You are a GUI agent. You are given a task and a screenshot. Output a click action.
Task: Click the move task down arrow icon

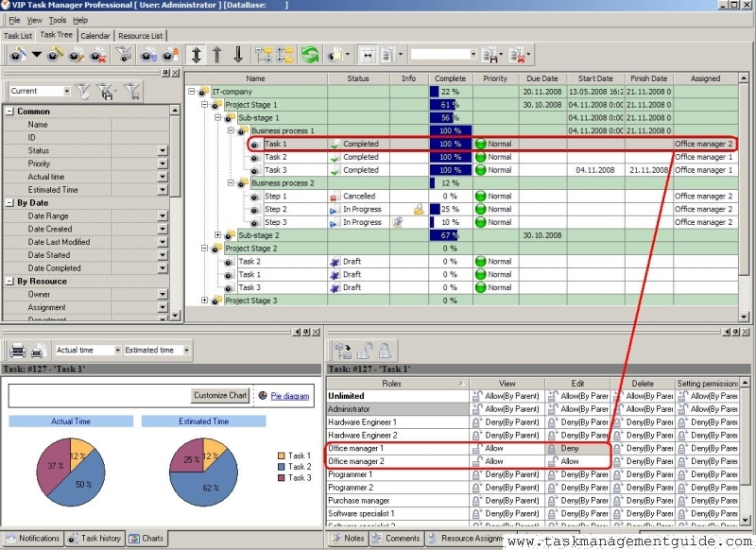pyautogui.click(x=238, y=55)
